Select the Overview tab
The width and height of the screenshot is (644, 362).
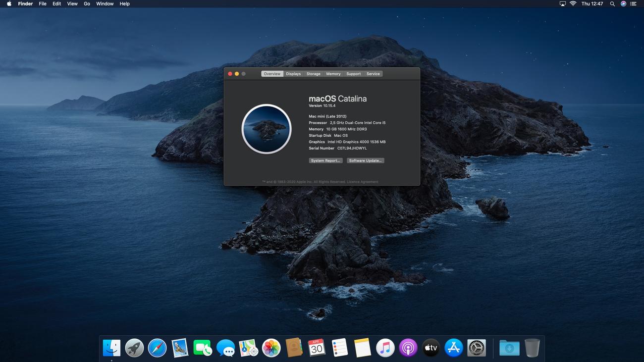pyautogui.click(x=272, y=74)
